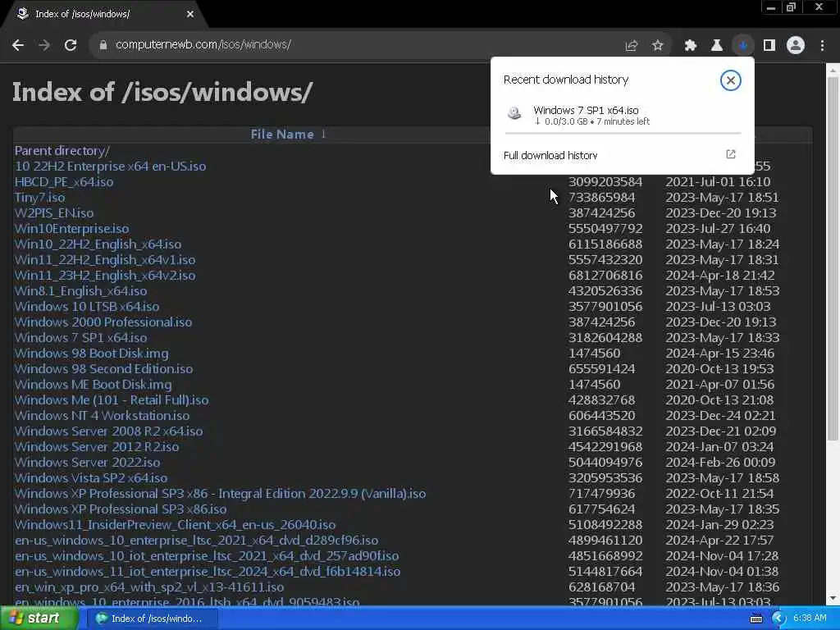The width and height of the screenshot is (840, 630).
Task: Share this page via share icon
Action: pos(631,46)
